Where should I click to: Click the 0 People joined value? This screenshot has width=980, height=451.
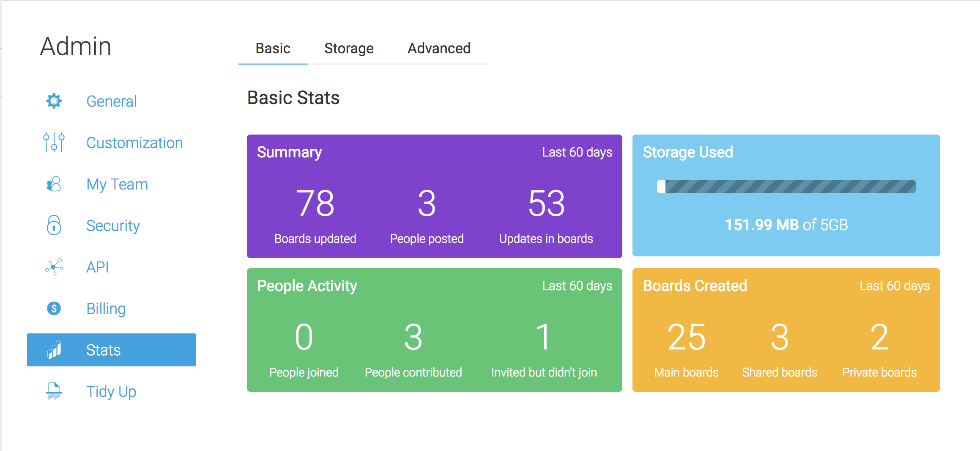[x=304, y=337]
